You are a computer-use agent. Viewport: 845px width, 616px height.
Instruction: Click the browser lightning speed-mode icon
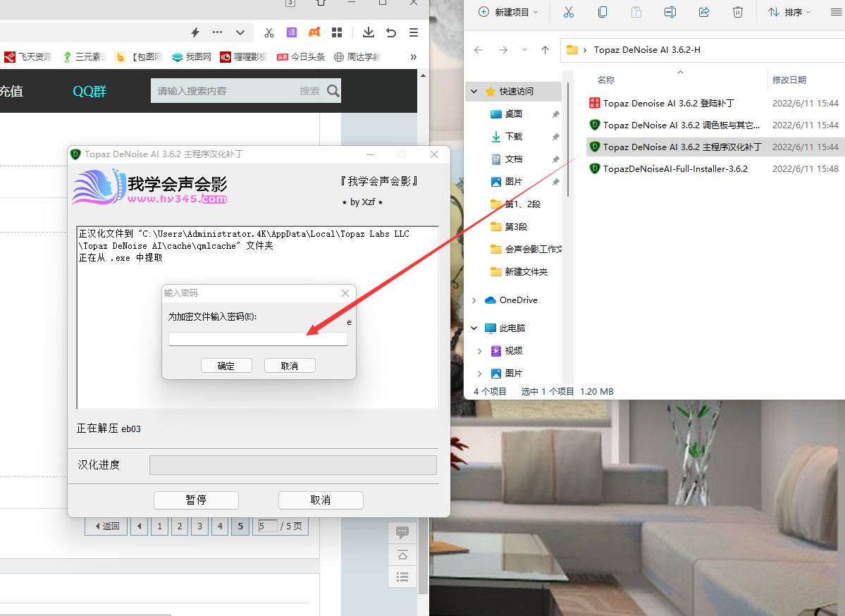196,33
